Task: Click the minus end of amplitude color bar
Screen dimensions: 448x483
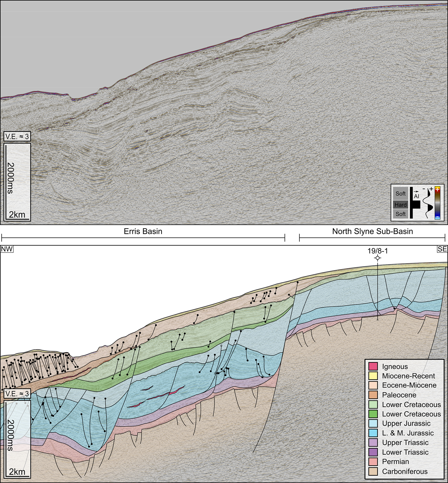Action: (x=438, y=217)
